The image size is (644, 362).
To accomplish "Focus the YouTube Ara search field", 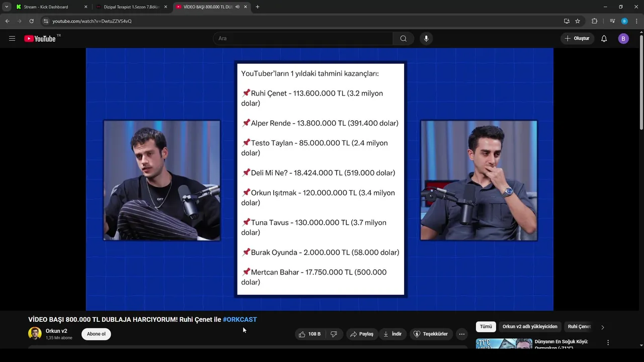I will click(x=303, y=39).
